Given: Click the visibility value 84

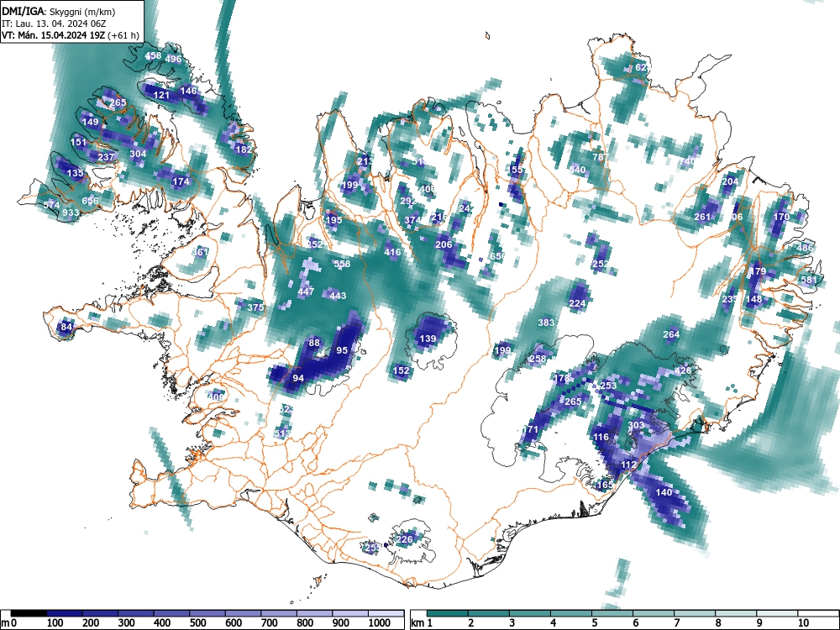Looking at the screenshot, I should 66,327.
